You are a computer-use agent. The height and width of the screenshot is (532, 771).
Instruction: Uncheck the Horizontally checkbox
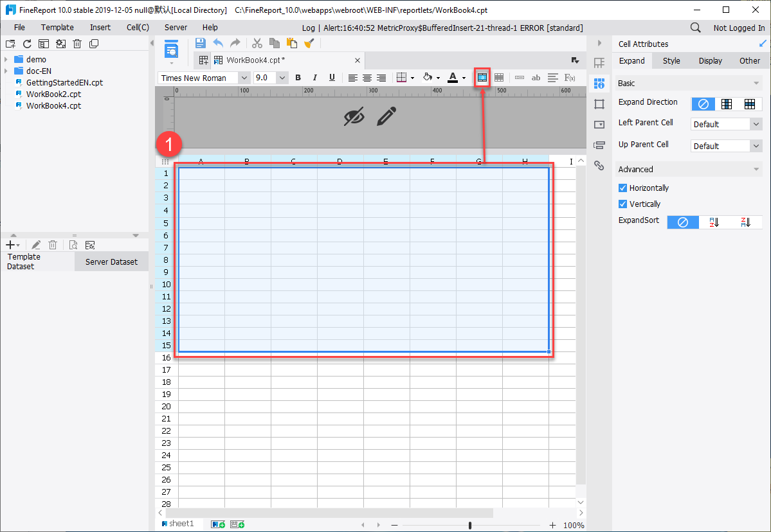point(622,188)
